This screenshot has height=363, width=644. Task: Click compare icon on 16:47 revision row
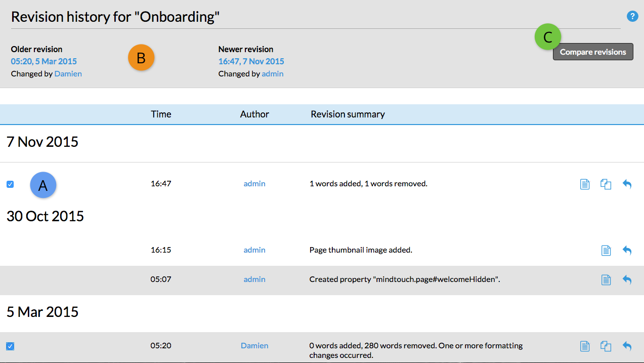[x=606, y=184]
